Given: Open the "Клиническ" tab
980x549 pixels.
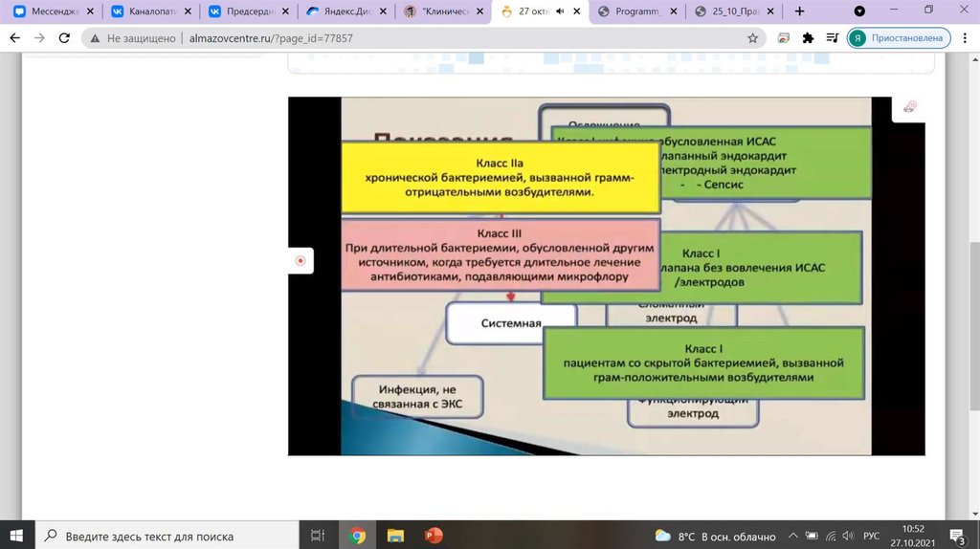Looking at the screenshot, I should point(436,11).
